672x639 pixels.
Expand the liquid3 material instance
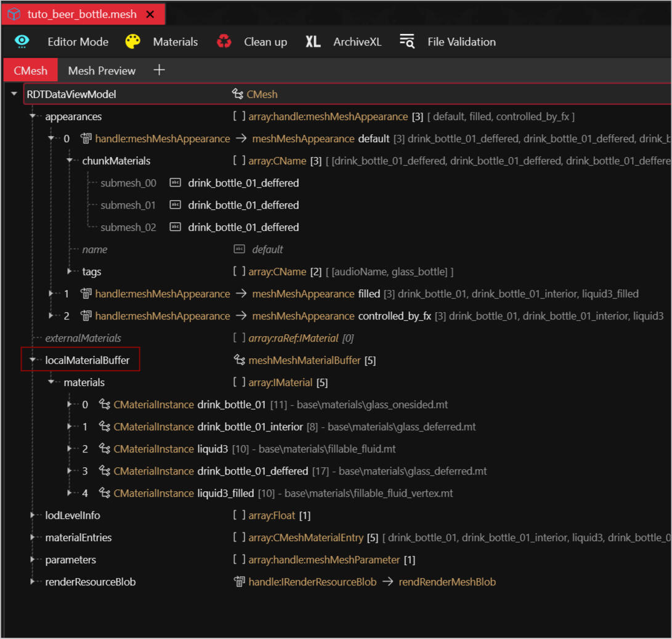(x=70, y=449)
